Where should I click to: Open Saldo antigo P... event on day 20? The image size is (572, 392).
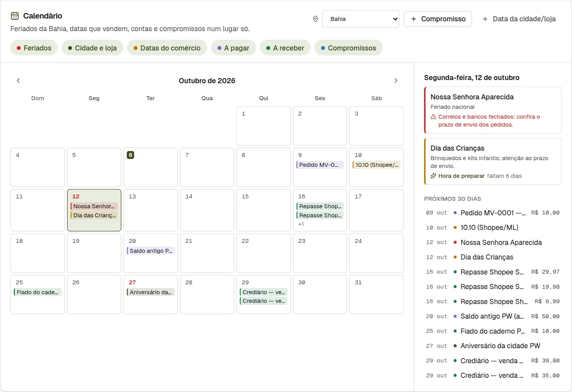click(x=150, y=251)
